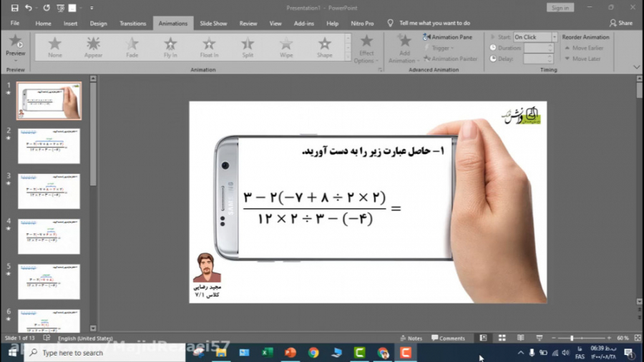Click the thumbnail pane scroll down arrow

(93, 328)
